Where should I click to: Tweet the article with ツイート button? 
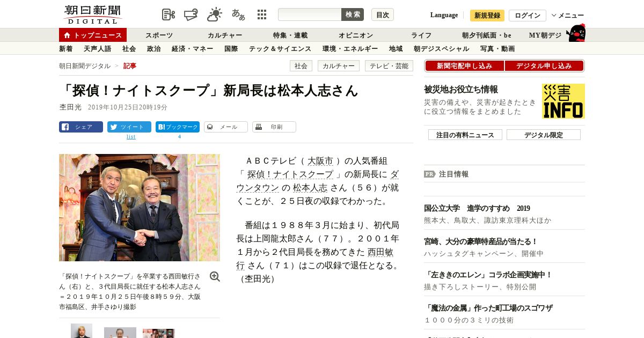click(129, 127)
